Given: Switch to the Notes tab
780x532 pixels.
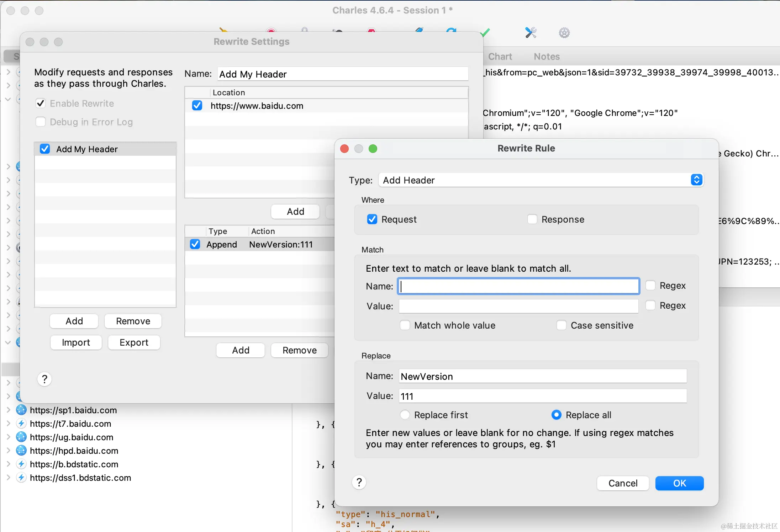Looking at the screenshot, I should 547,57.
